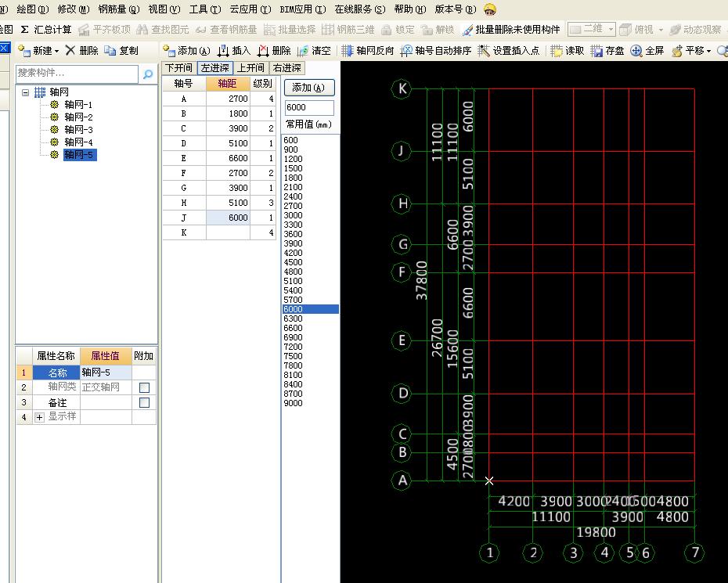Click the 清空 clear icon

pyautogui.click(x=303, y=50)
